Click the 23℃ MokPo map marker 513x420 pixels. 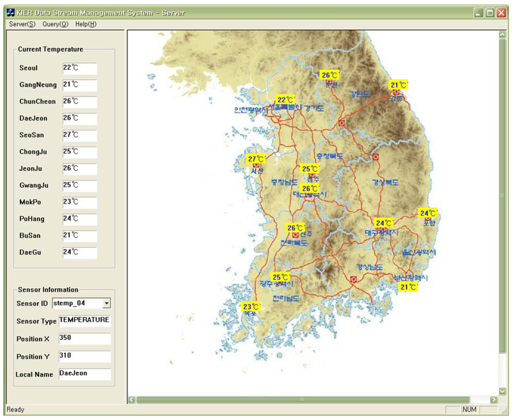250,307
